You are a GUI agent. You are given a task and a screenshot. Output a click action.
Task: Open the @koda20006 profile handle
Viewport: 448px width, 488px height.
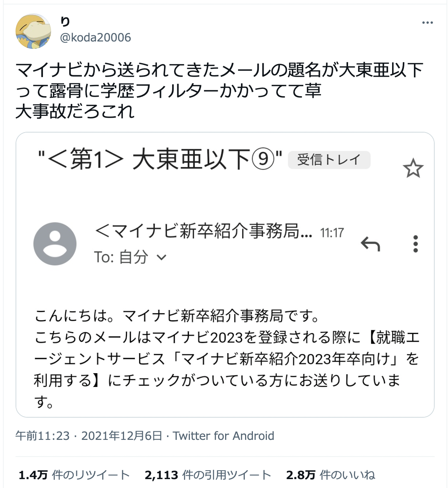point(96,37)
